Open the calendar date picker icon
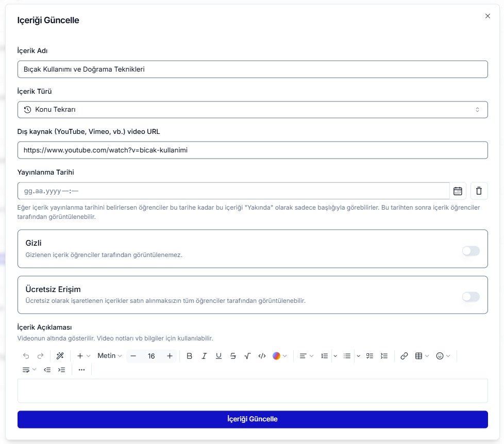504x444 pixels. [458, 191]
